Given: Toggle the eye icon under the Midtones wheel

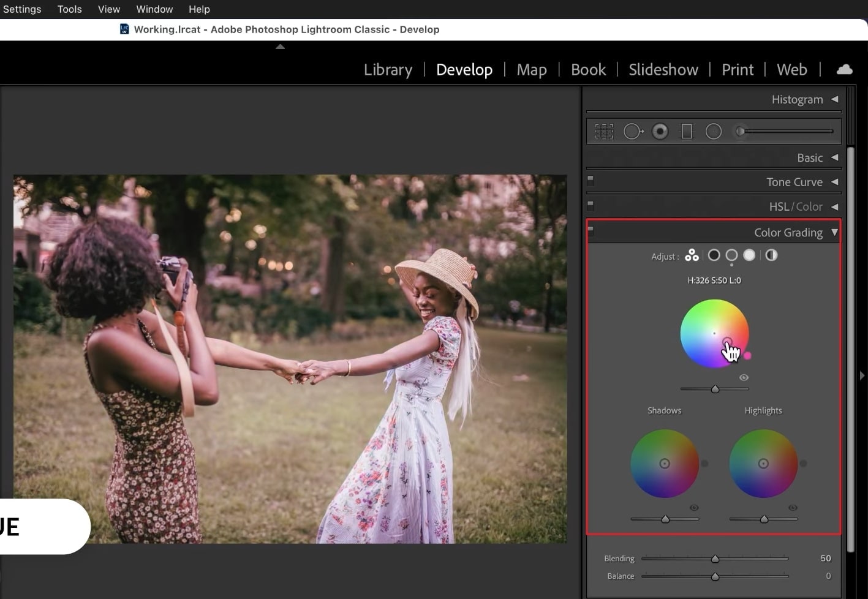Looking at the screenshot, I should click(x=744, y=377).
